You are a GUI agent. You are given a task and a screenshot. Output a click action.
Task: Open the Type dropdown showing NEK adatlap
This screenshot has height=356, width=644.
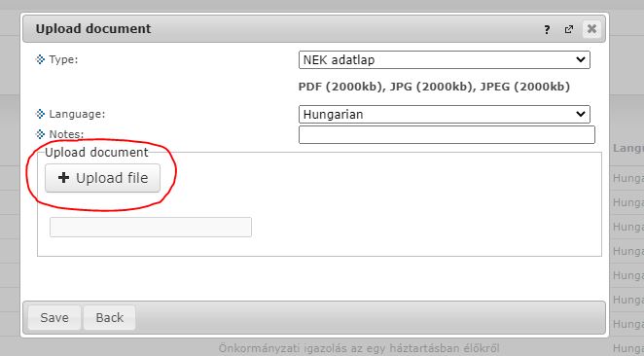click(445, 60)
